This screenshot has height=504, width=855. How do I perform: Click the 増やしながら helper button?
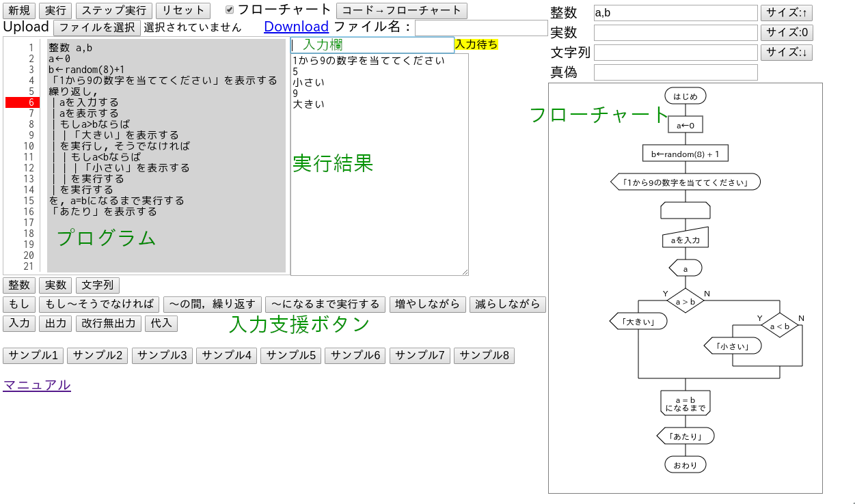[x=428, y=305]
